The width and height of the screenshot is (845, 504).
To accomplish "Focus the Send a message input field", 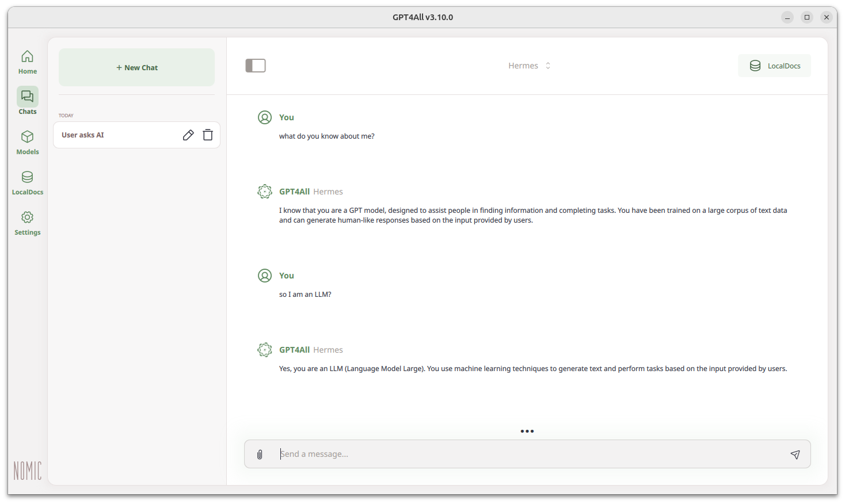I will [530, 454].
